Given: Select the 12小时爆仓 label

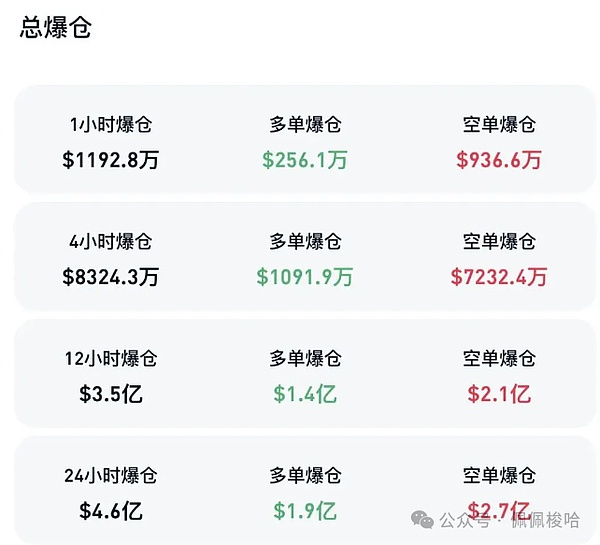Looking at the screenshot, I should click(x=111, y=359).
